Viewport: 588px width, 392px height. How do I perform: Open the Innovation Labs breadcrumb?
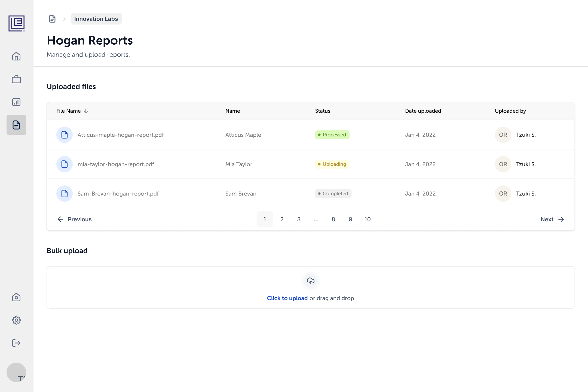(96, 19)
